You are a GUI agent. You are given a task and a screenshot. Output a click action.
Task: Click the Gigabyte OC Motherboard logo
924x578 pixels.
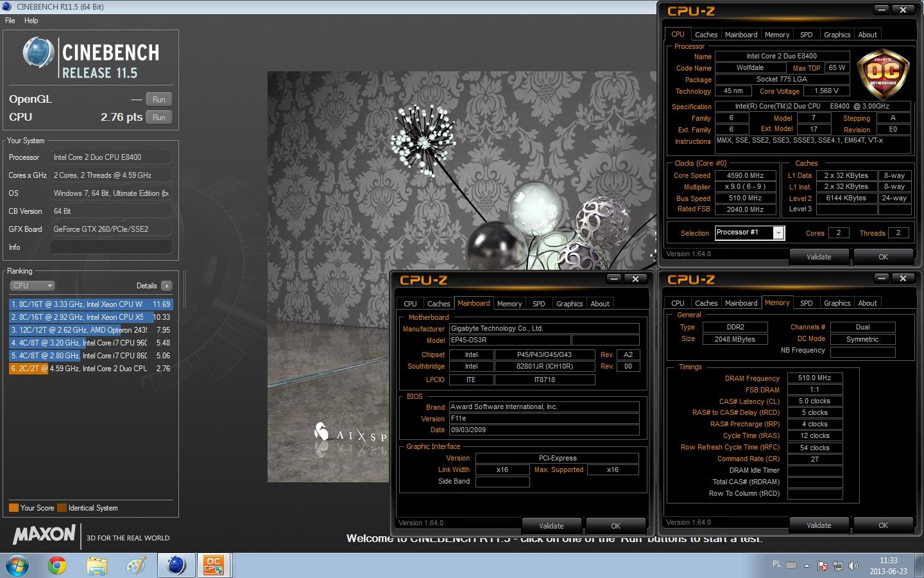(883, 73)
